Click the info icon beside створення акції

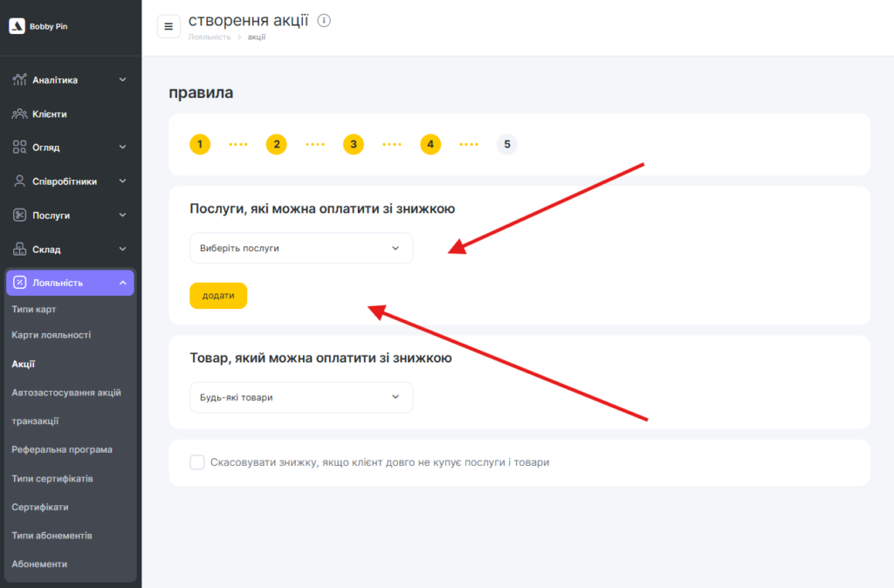[324, 20]
